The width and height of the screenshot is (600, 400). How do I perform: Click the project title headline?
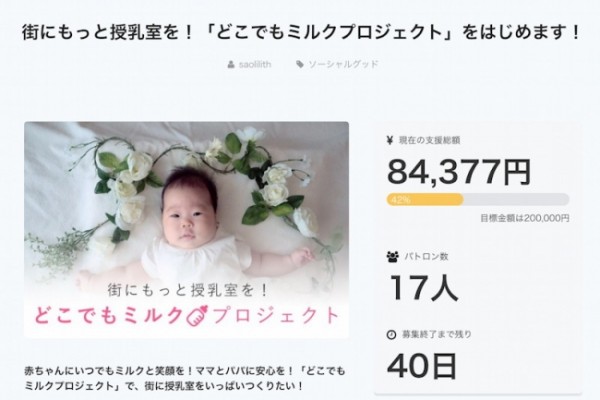click(301, 32)
